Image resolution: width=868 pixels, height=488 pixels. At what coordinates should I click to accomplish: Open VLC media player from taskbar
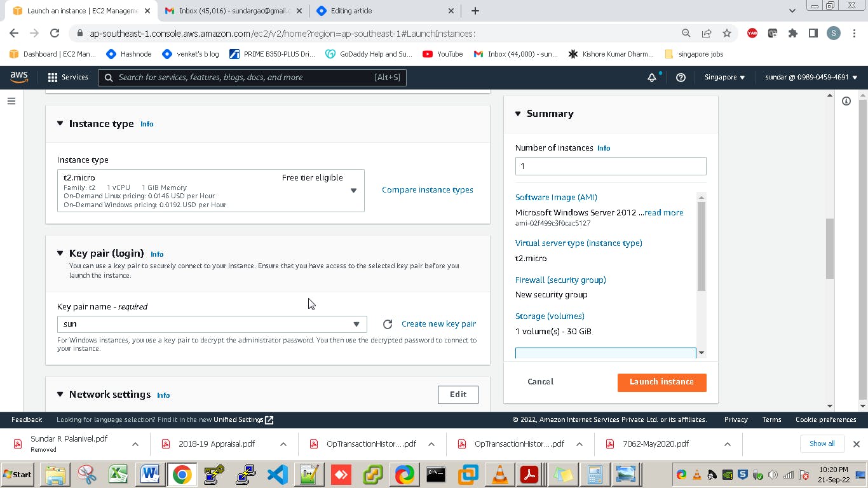click(x=501, y=475)
